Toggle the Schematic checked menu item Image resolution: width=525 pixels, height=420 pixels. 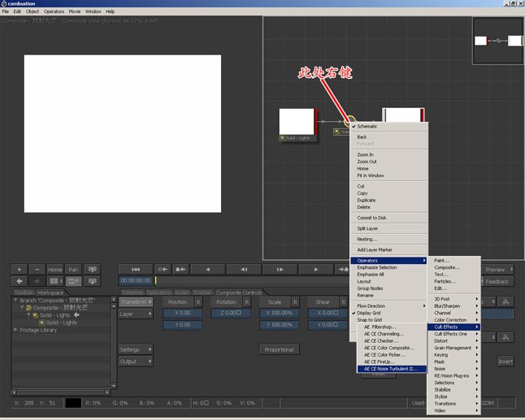[388, 127]
